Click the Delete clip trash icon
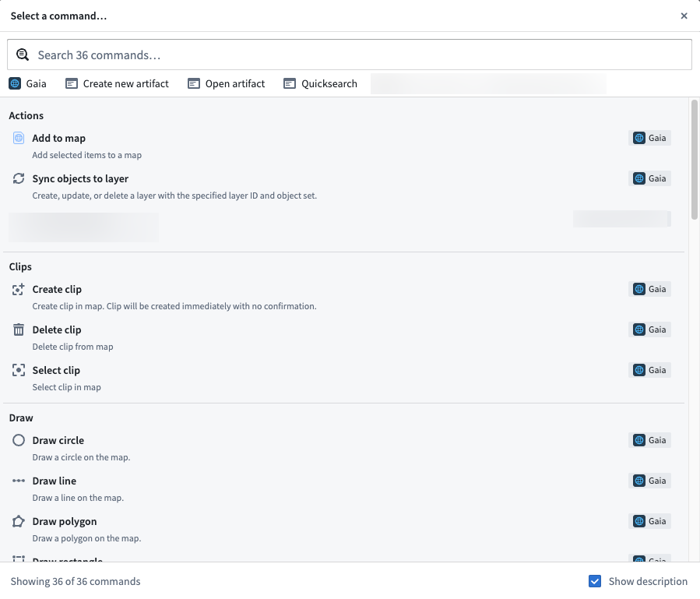The image size is (700, 599). (19, 329)
